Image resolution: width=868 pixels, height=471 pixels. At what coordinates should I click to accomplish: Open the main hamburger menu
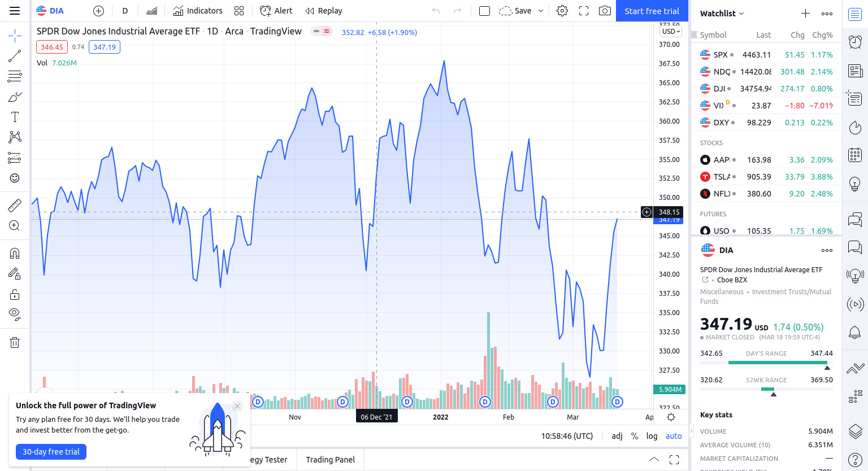[x=15, y=11]
